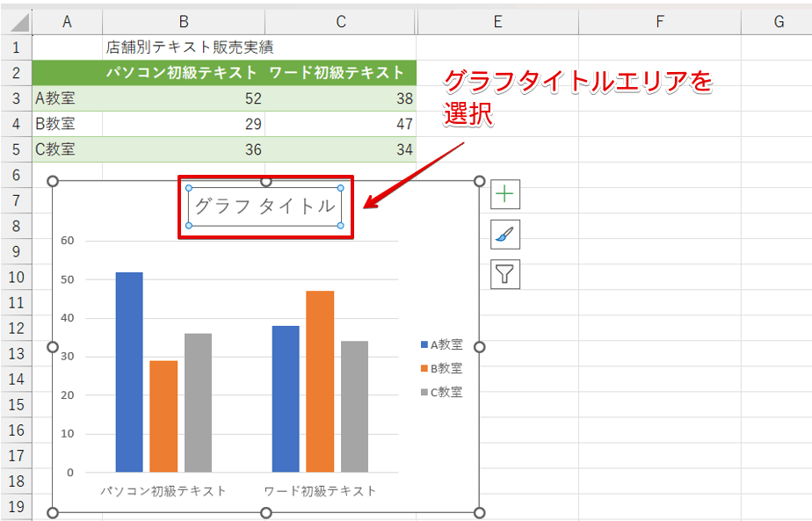Open the Chart Styles paintbrush icon
The image size is (812, 521).
tap(504, 234)
